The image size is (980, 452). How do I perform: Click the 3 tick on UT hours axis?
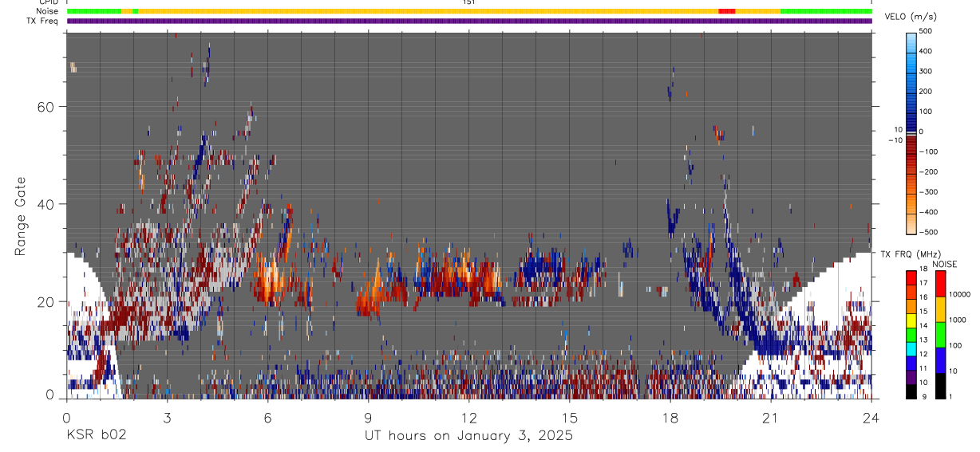click(x=168, y=418)
